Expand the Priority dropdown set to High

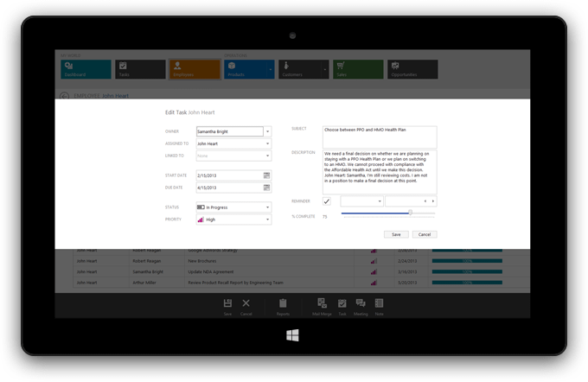[x=267, y=220]
